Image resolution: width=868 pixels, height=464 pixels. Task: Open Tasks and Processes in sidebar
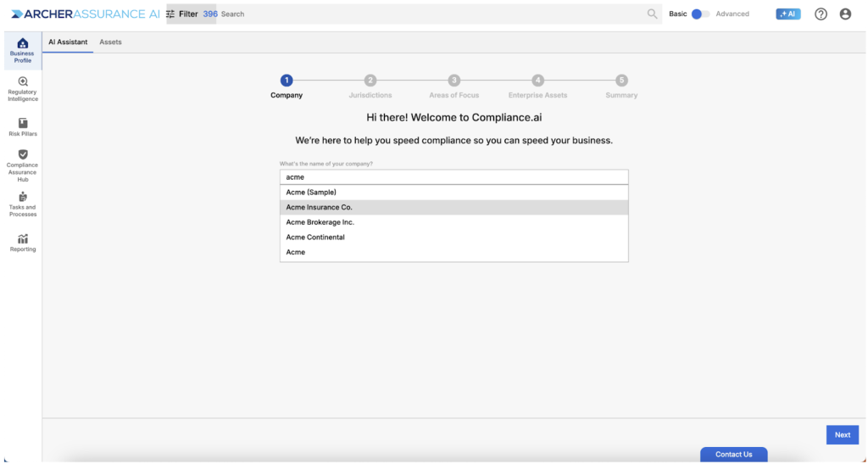tap(23, 204)
